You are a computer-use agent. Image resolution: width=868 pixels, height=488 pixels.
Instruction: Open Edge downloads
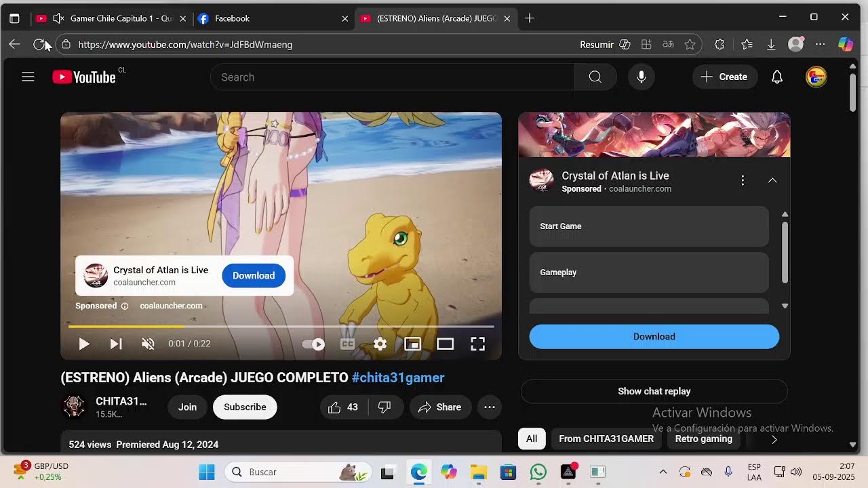pyautogui.click(x=771, y=45)
